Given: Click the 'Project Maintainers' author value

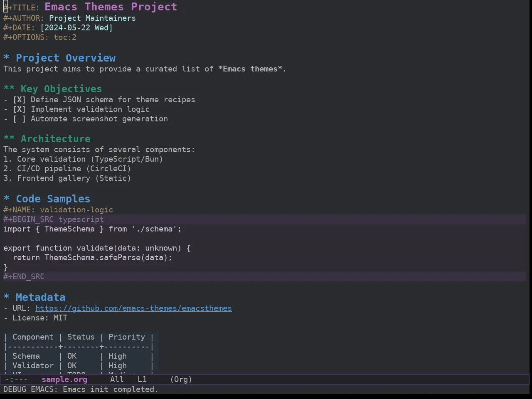Looking at the screenshot, I should pyautogui.click(x=92, y=18).
